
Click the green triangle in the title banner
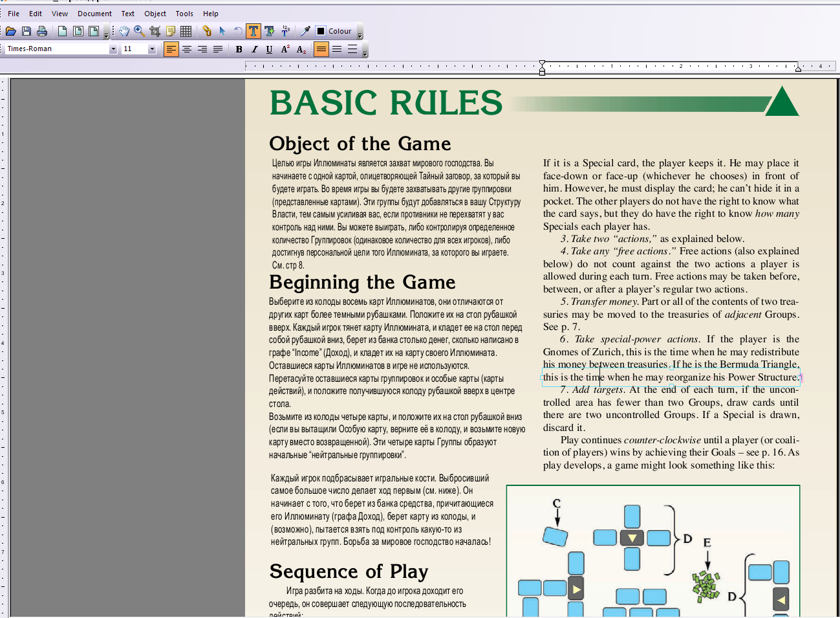(782, 101)
